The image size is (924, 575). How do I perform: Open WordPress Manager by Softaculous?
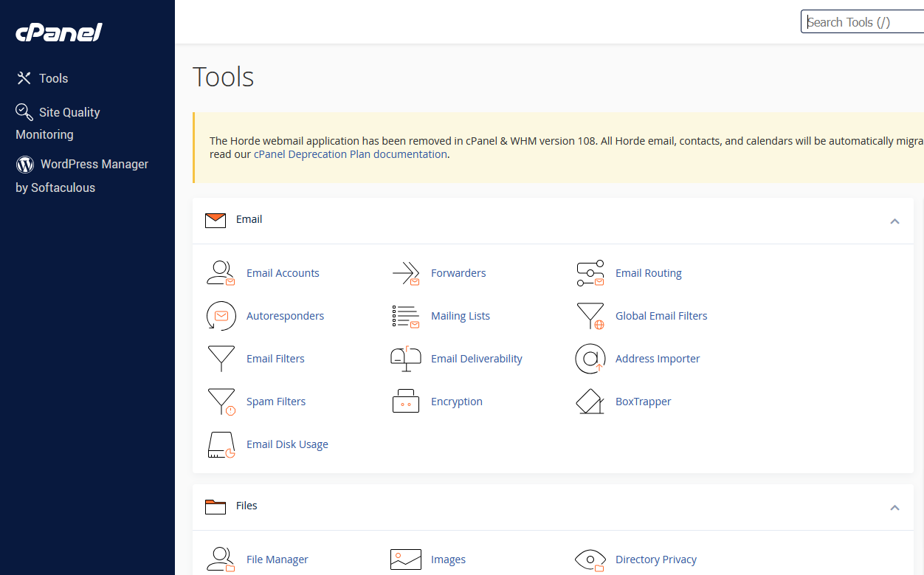coord(94,165)
